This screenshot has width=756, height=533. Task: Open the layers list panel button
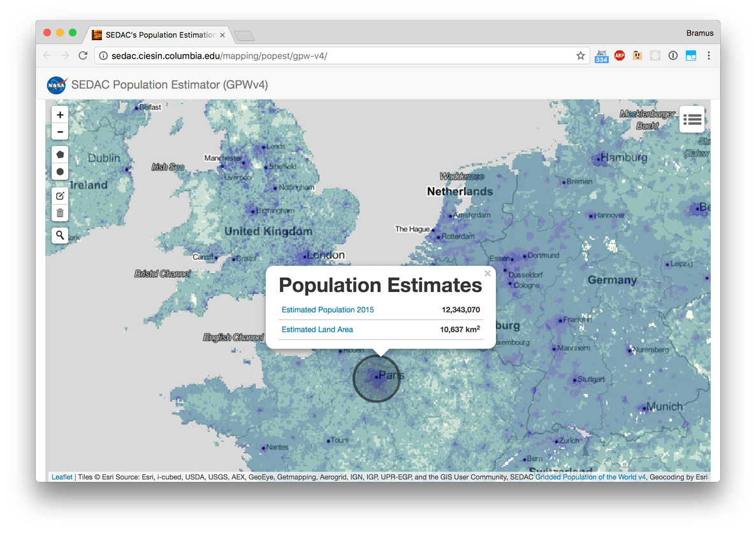(x=692, y=119)
